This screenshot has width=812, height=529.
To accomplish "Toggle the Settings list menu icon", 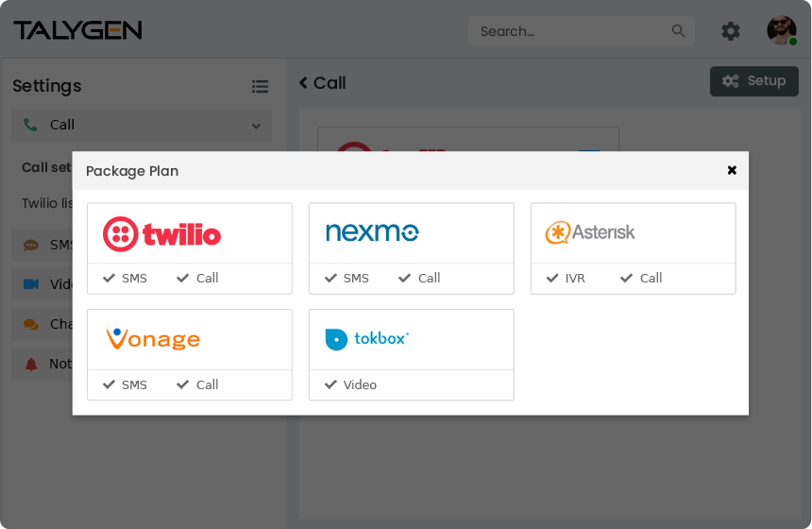I will 260,87.
